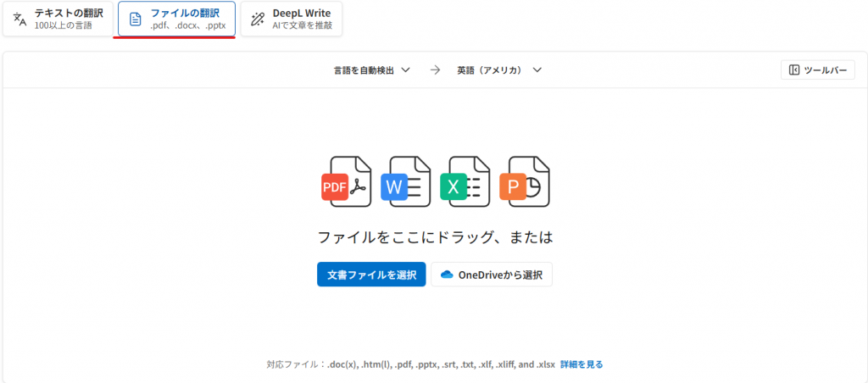Switch to the DeepL Write tab
The height and width of the screenshot is (383, 868).
tap(291, 19)
